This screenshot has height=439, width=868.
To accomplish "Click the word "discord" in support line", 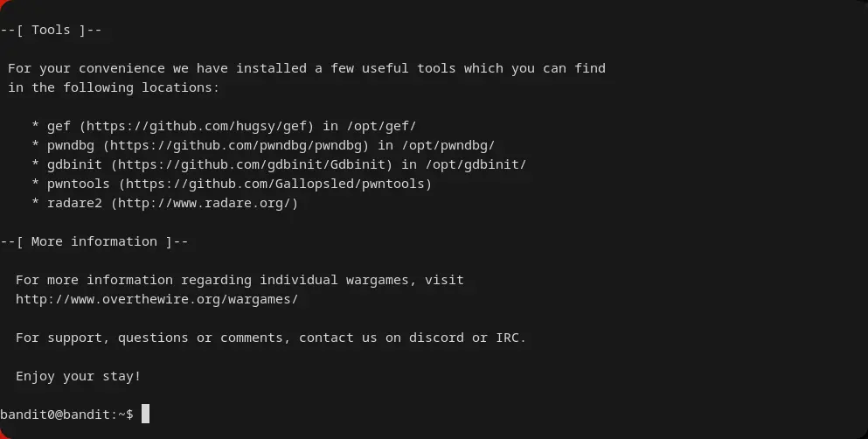I will click(436, 338).
